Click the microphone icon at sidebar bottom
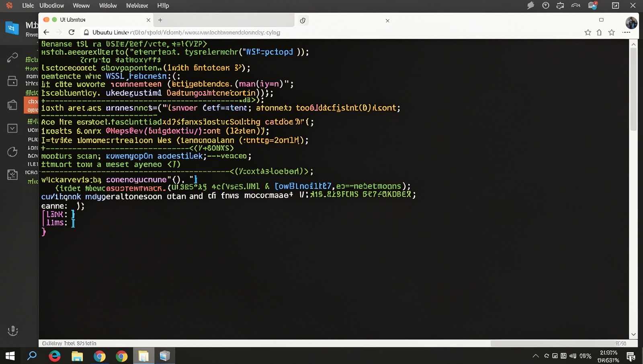The image size is (643, 364). [x=13, y=330]
